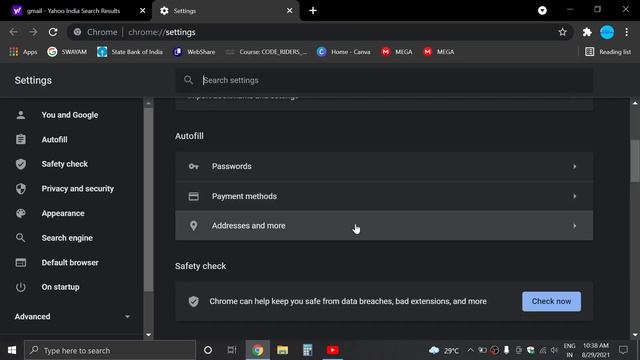Open the first MEGA bookmark
Viewport: 640px width, 360px height.
coord(397,52)
